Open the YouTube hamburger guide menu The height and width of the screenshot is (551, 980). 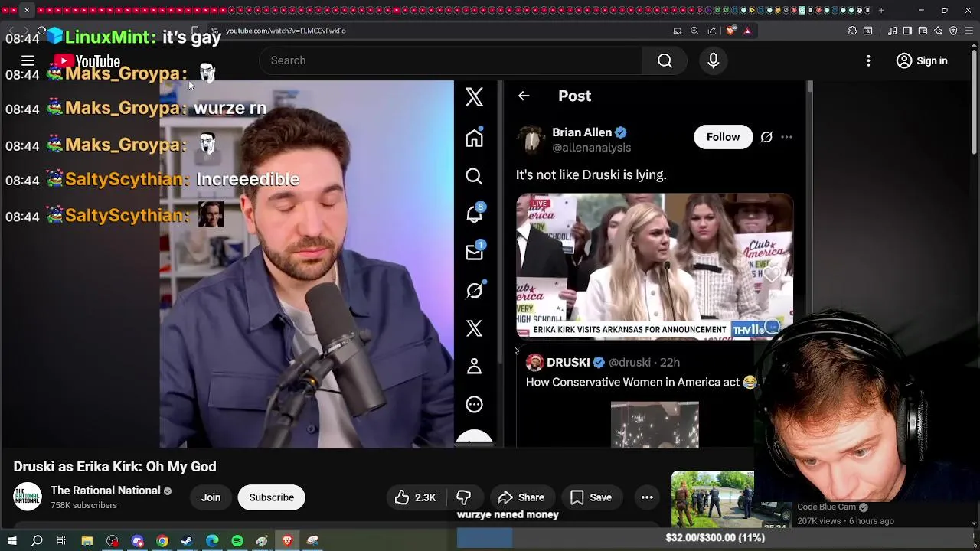coord(28,60)
